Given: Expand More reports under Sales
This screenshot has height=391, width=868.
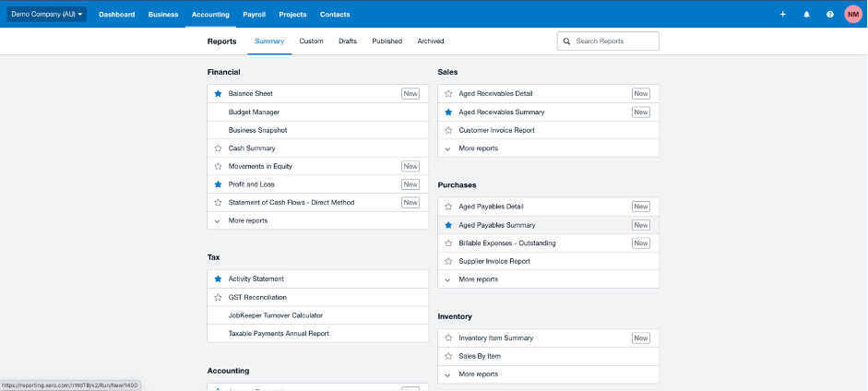Looking at the screenshot, I should tap(478, 148).
